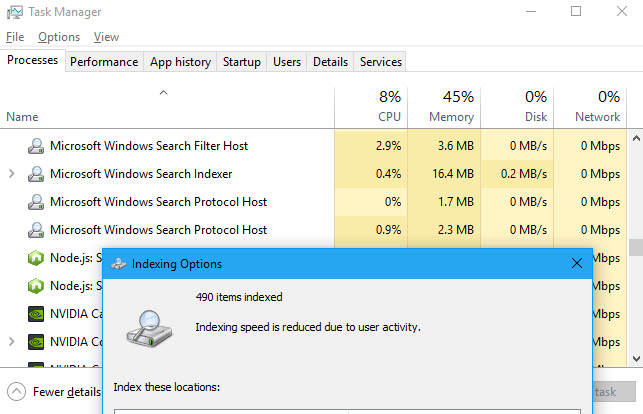Click the process list scroll down arrow
This screenshot has width=643, height=414.
(x=636, y=359)
